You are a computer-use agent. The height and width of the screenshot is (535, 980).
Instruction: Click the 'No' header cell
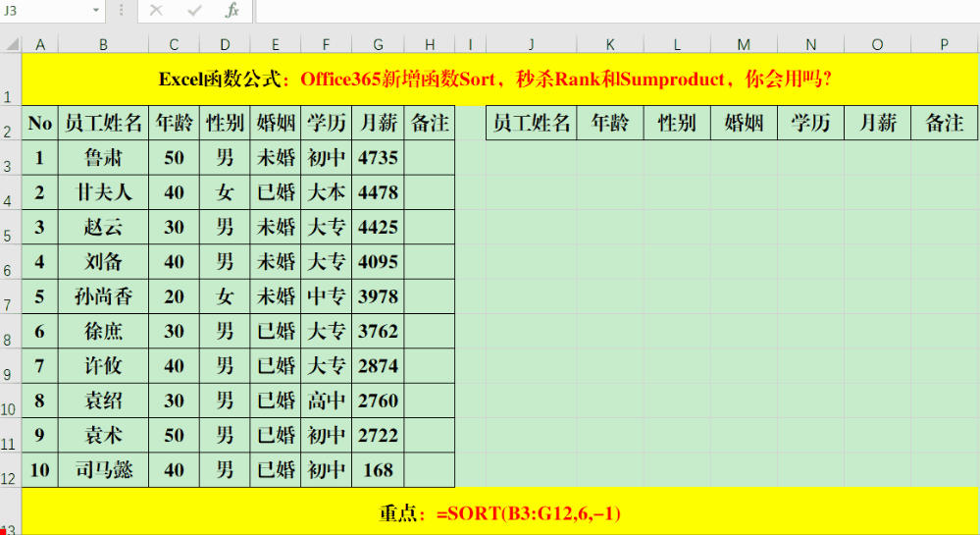(40, 123)
